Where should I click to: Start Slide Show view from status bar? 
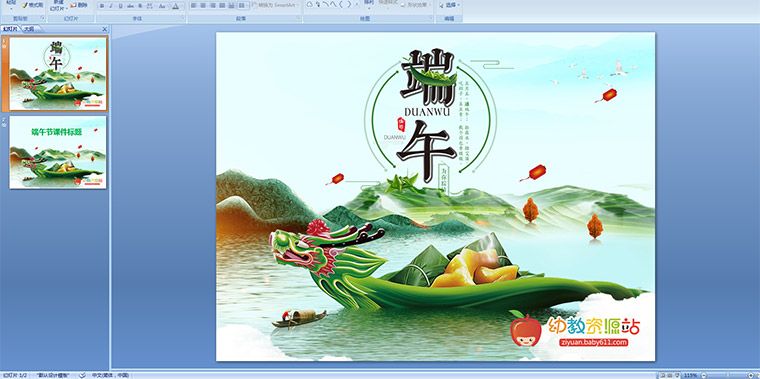(x=677, y=375)
